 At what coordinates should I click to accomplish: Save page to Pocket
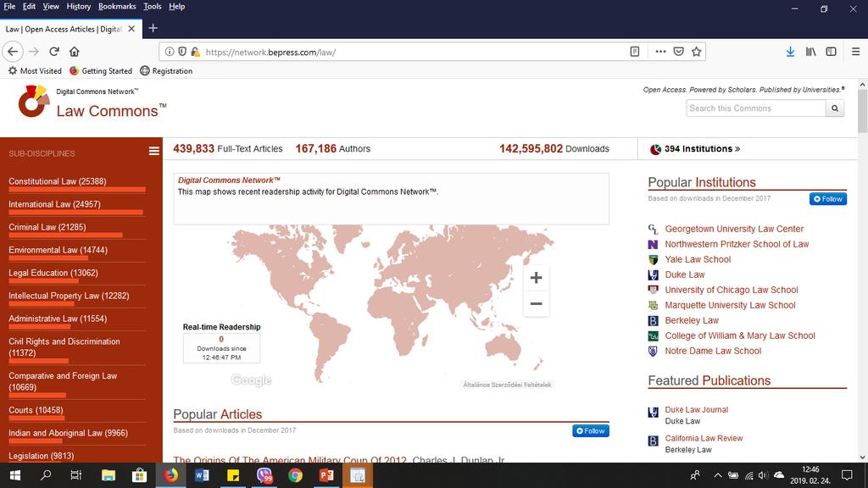click(678, 52)
